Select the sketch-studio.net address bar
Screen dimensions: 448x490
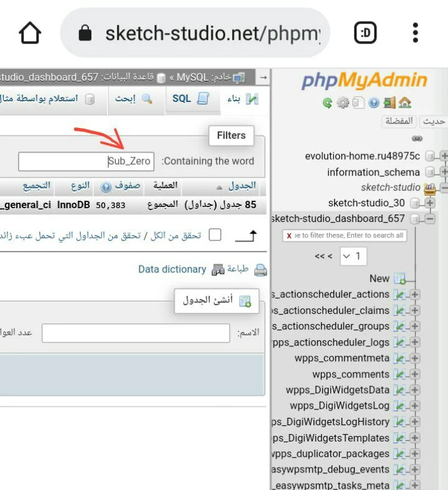click(195, 32)
